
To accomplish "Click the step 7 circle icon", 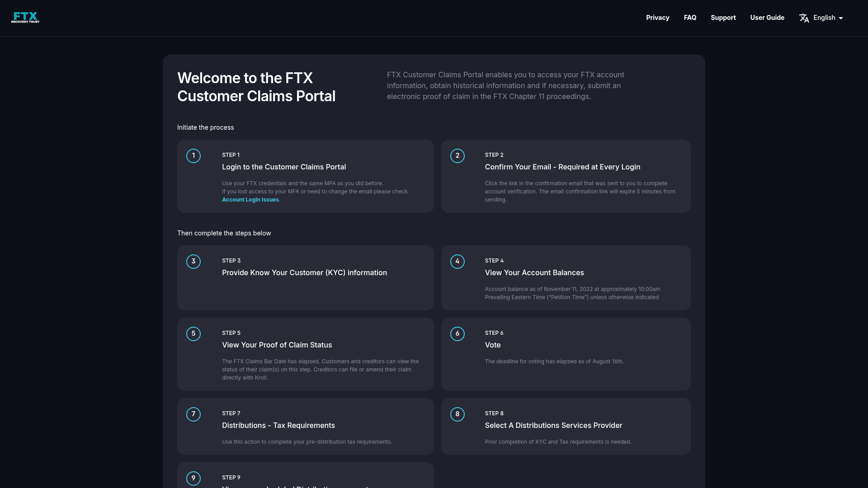I will (193, 414).
